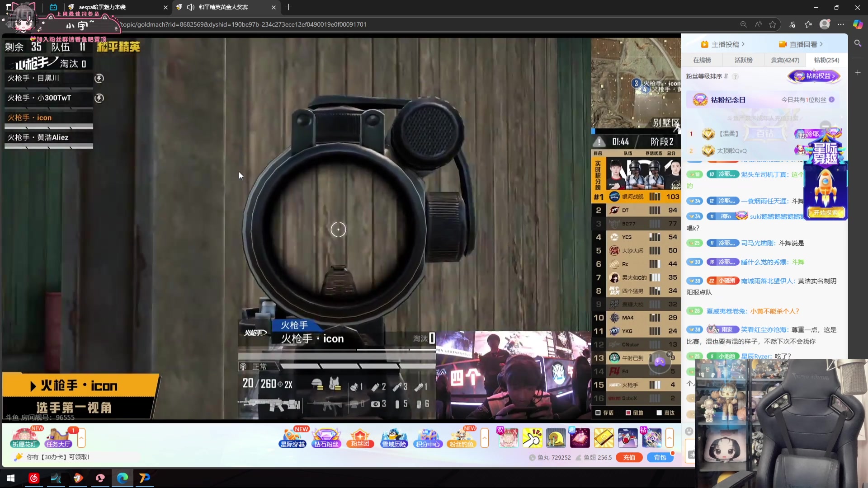868x488 pixels.
Task: Open the 星际穿越 activity icon
Action: tap(292, 437)
